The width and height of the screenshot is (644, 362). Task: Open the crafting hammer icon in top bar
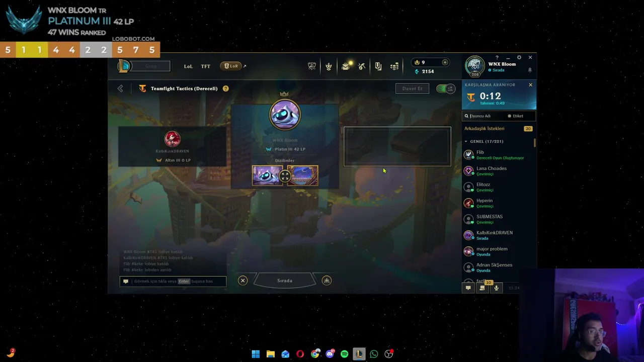[x=362, y=66]
